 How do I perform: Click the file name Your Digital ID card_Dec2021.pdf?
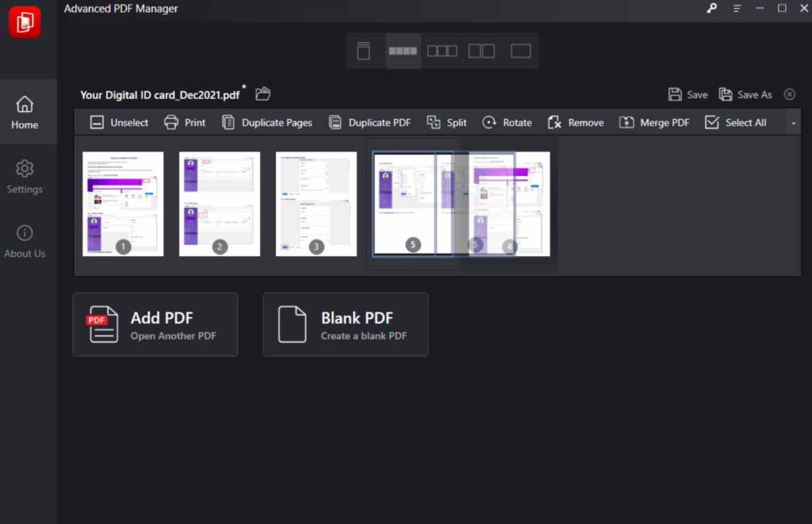point(159,95)
